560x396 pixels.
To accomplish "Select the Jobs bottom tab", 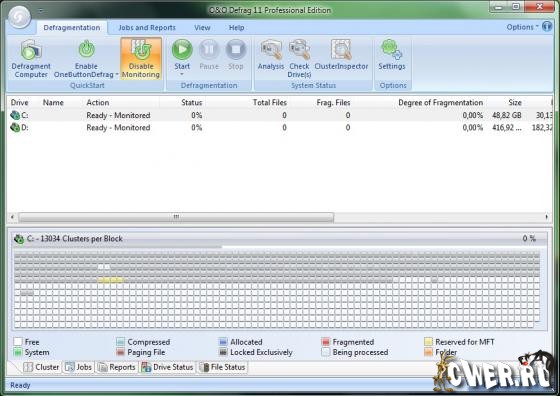I will click(x=79, y=367).
